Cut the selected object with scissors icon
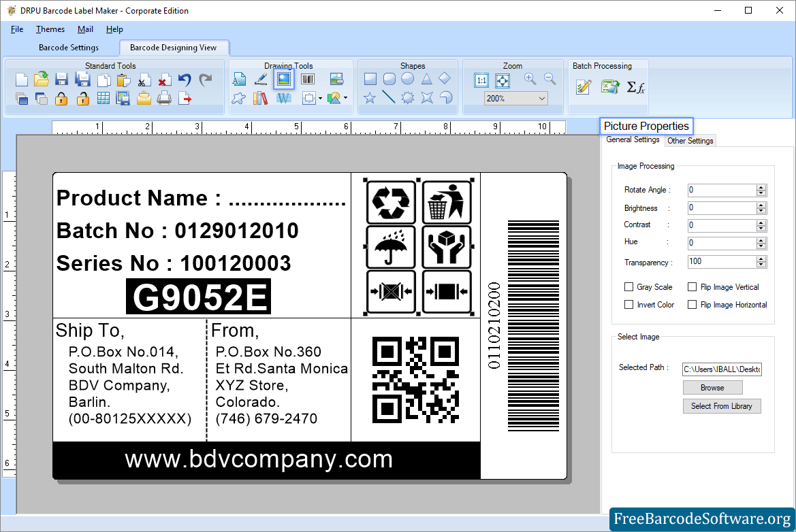 [x=144, y=80]
